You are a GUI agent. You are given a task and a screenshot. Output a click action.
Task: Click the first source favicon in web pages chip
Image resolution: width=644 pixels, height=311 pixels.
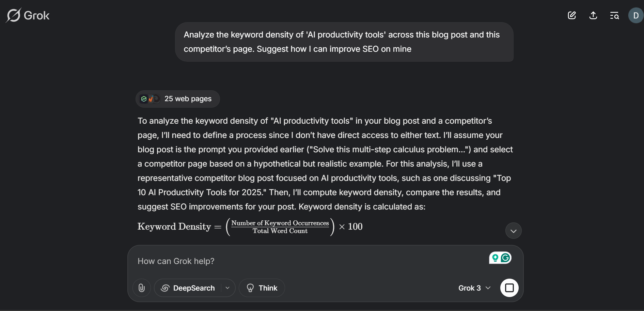point(144,99)
